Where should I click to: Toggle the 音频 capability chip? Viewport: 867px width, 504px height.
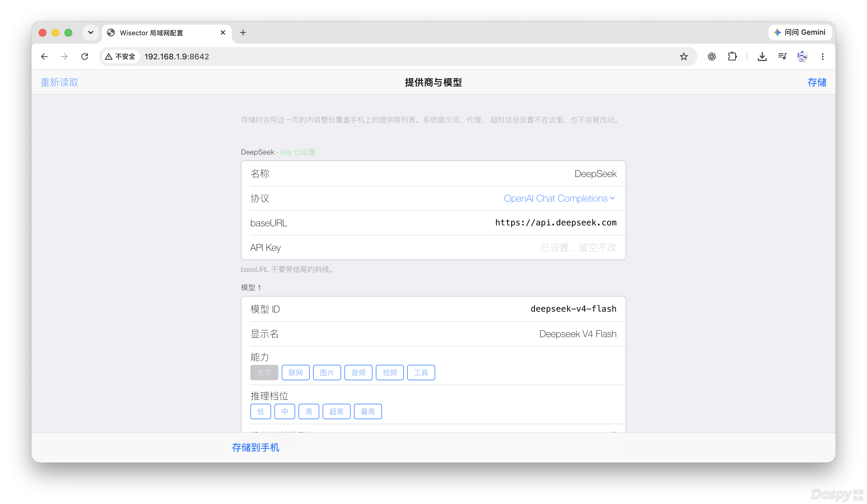(x=358, y=373)
